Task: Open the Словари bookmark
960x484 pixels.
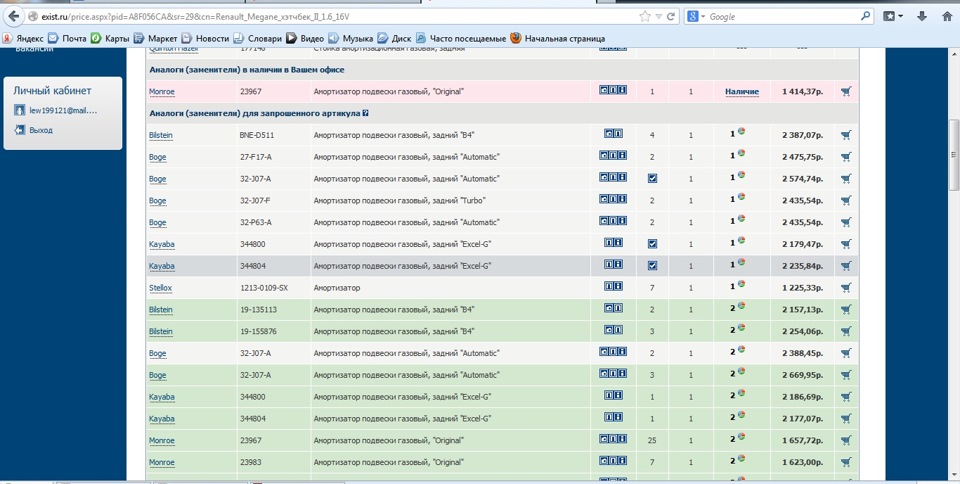Action: (x=258, y=39)
